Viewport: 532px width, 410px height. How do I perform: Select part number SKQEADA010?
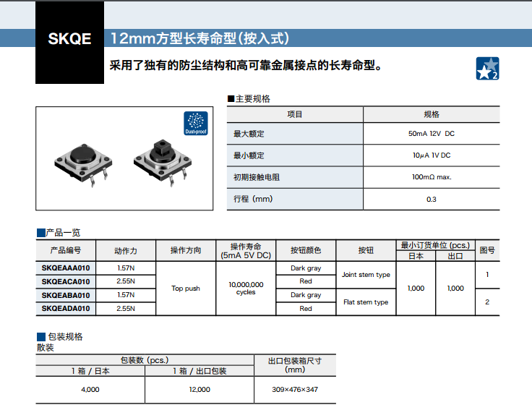point(66,309)
